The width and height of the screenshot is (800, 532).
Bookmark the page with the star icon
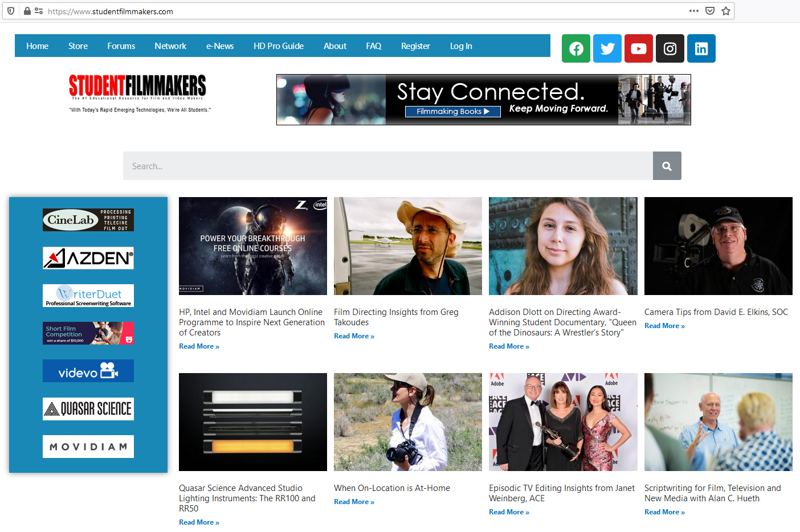pyautogui.click(x=725, y=11)
